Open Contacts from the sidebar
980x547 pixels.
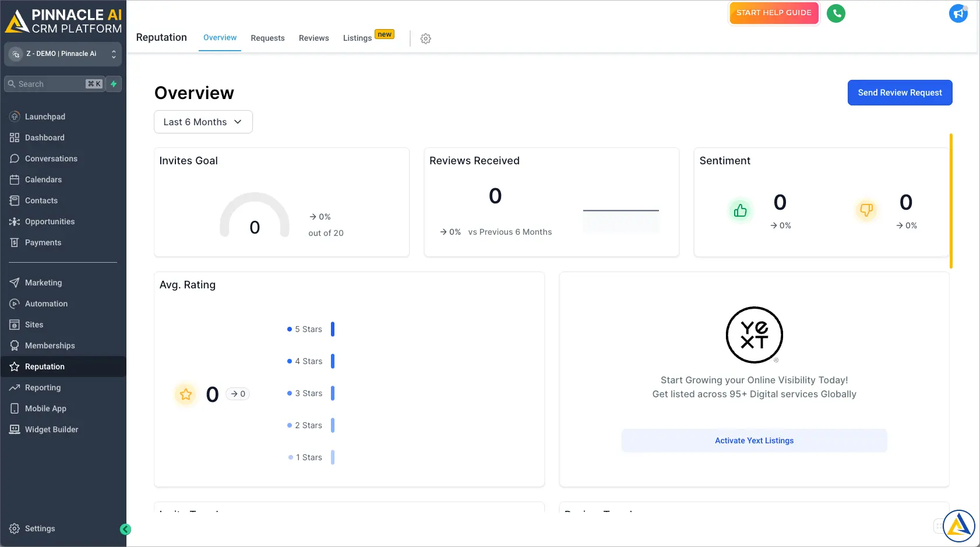(41, 200)
